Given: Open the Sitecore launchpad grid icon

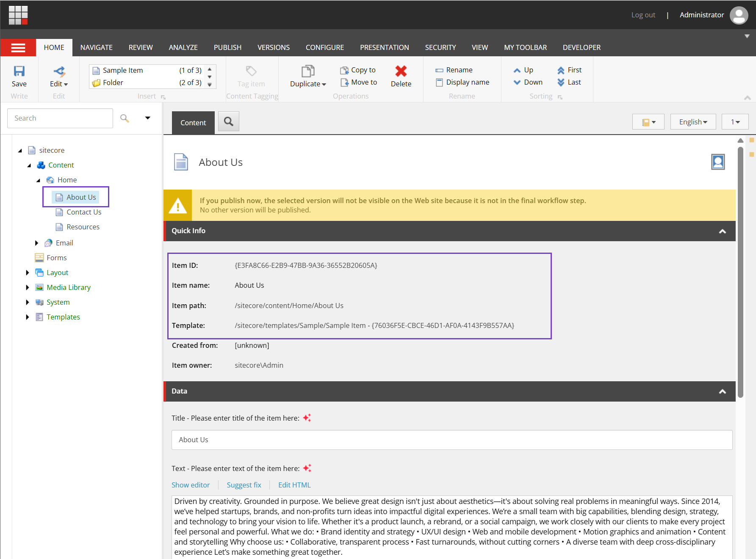Looking at the screenshot, I should pos(18,15).
